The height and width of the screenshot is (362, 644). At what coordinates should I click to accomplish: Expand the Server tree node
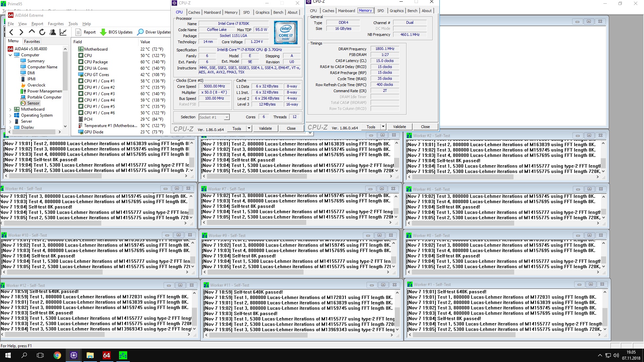click(10, 121)
